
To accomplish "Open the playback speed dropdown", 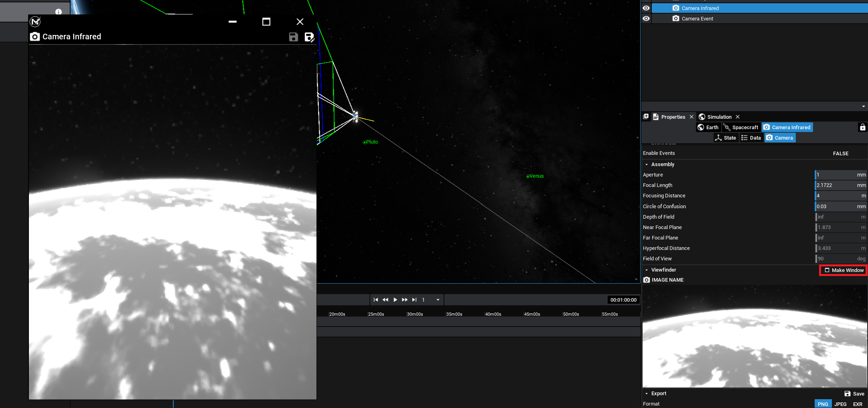I will tap(438, 300).
